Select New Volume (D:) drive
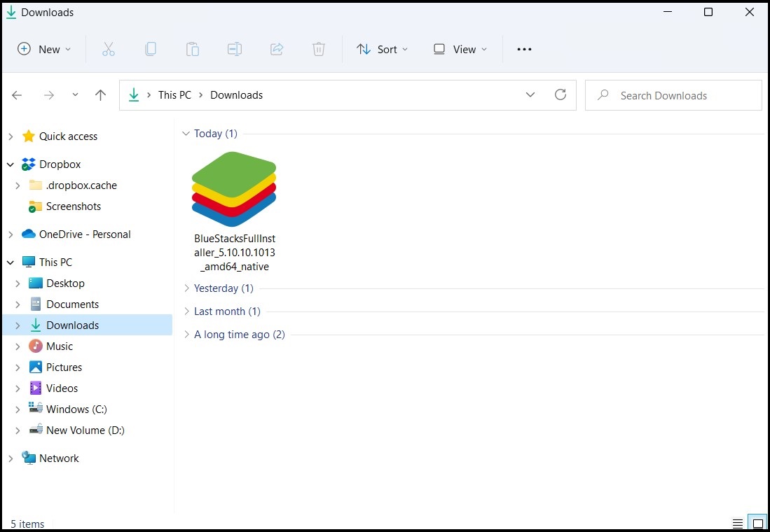Viewport: 770px width, 532px height. pyautogui.click(x=85, y=430)
